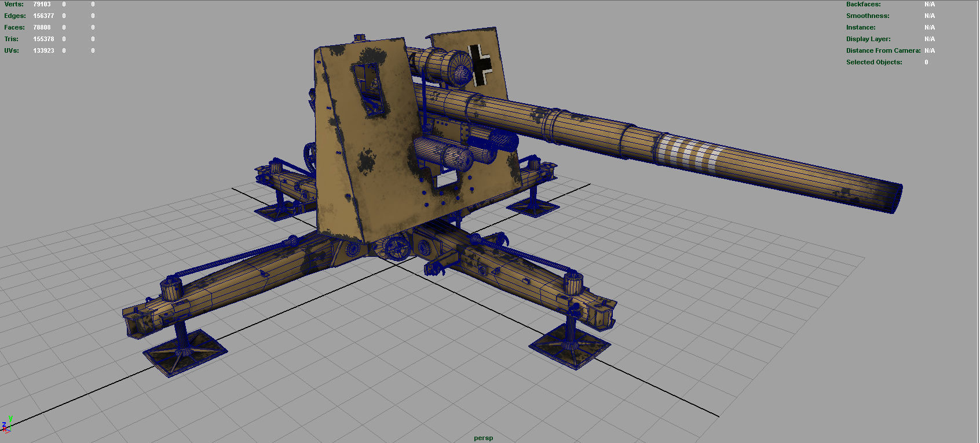Click the 'persp' camera name label
Screen dimensions: 980x443
(x=483, y=438)
